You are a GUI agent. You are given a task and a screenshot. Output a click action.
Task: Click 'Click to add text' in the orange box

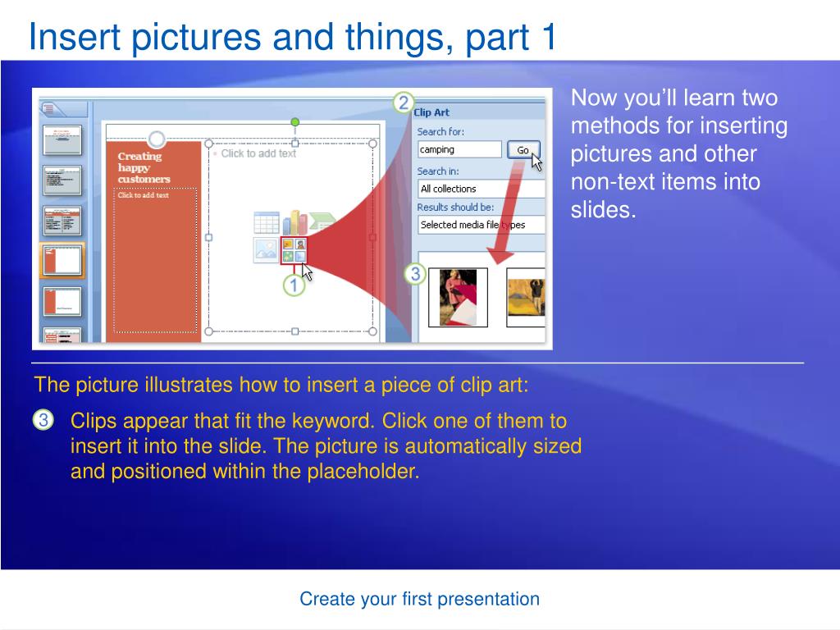(143, 195)
